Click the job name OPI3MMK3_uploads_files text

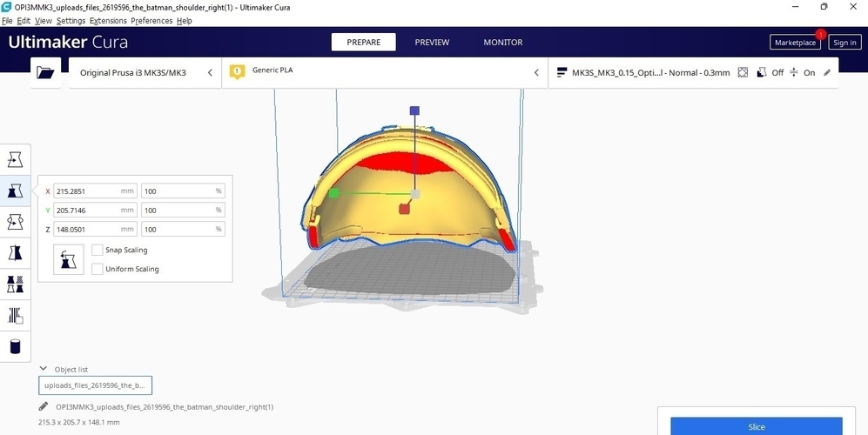click(x=165, y=407)
